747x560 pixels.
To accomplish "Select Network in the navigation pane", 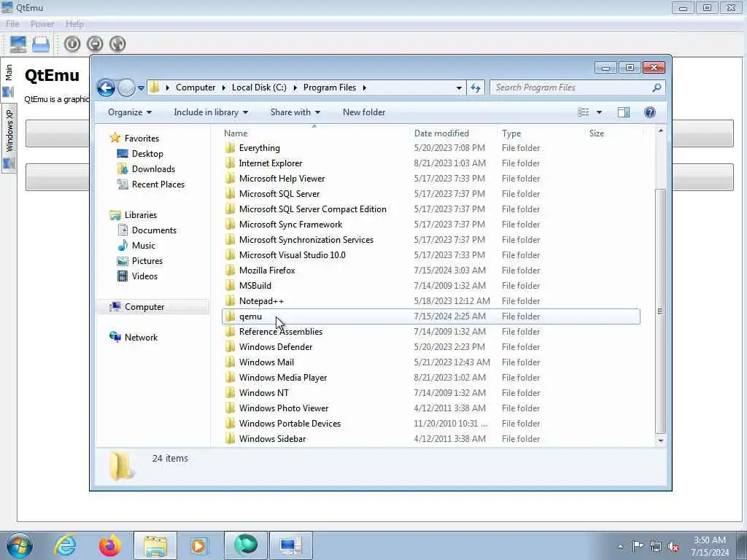I will [x=141, y=338].
